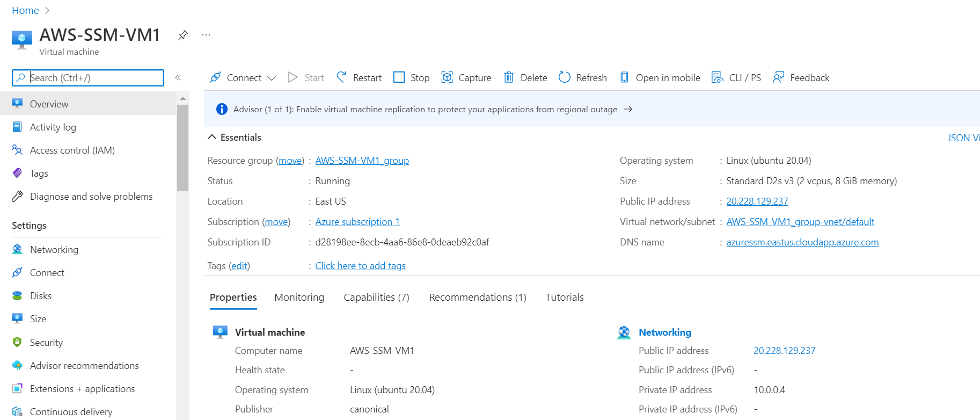Click the Advisor info icon in the banner
This screenshot has height=420, width=980.
(222, 109)
